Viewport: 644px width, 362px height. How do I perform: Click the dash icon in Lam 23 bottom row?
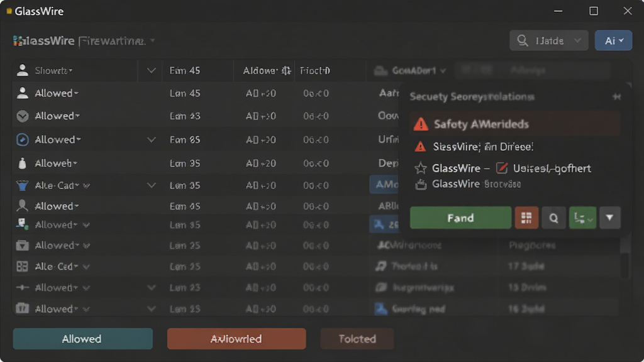(22, 287)
